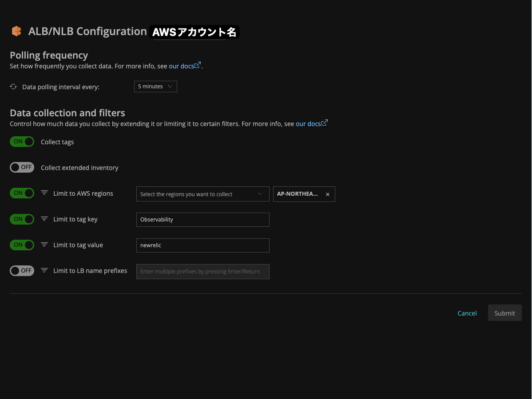The width and height of the screenshot is (532, 399).
Task: Click the Limit to tag value label
Action: point(78,245)
